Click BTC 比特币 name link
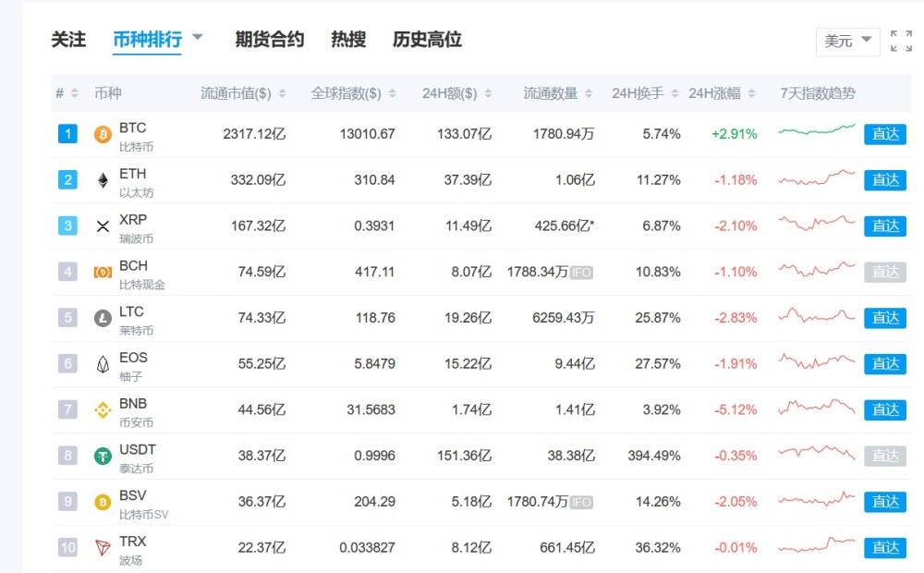This screenshot has height=573, width=924. click(136, 137)
